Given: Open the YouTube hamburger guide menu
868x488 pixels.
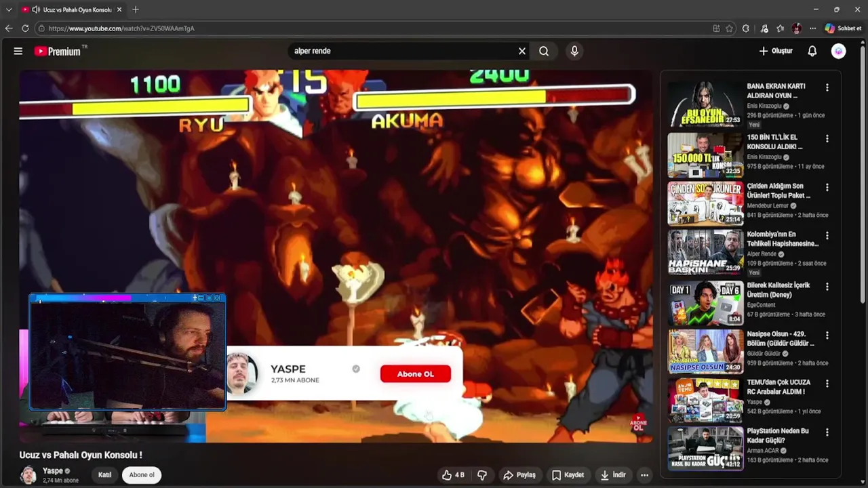Looking at the screenshot, I should 18,51.
